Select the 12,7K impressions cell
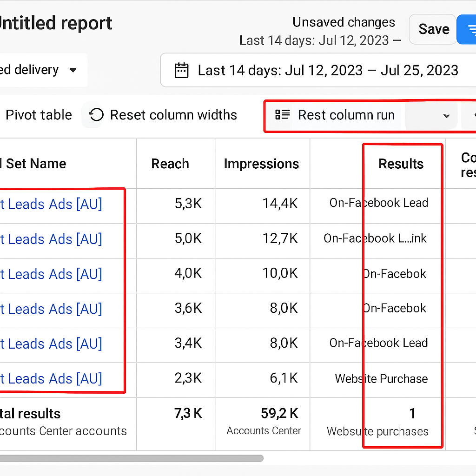 [280, 238]
